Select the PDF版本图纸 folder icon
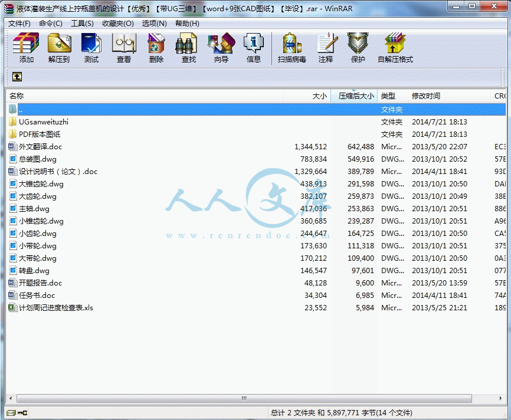Screen dimensions: 511x420 12,134
